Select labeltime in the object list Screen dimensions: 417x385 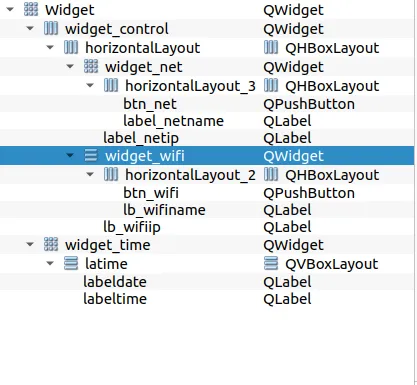207,299
